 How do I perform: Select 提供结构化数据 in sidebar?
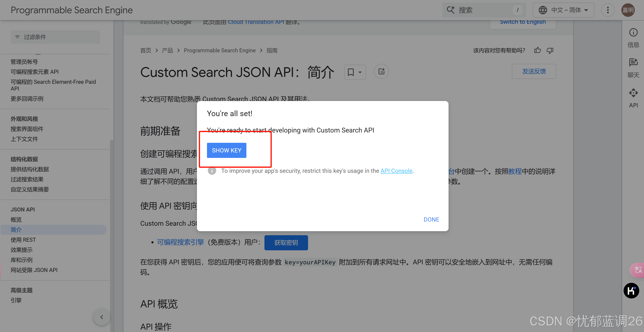[30, 169]
